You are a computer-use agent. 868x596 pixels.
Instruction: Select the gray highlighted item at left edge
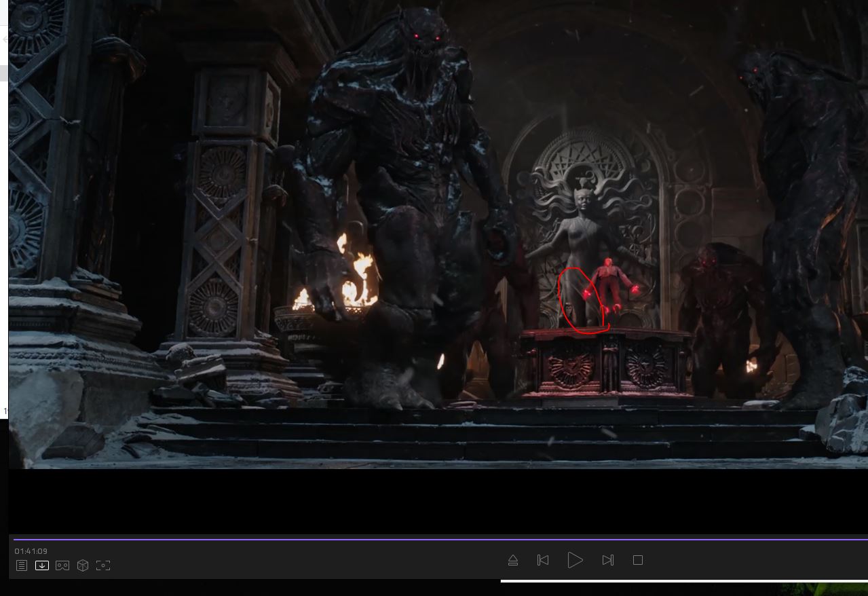[4, 73]
